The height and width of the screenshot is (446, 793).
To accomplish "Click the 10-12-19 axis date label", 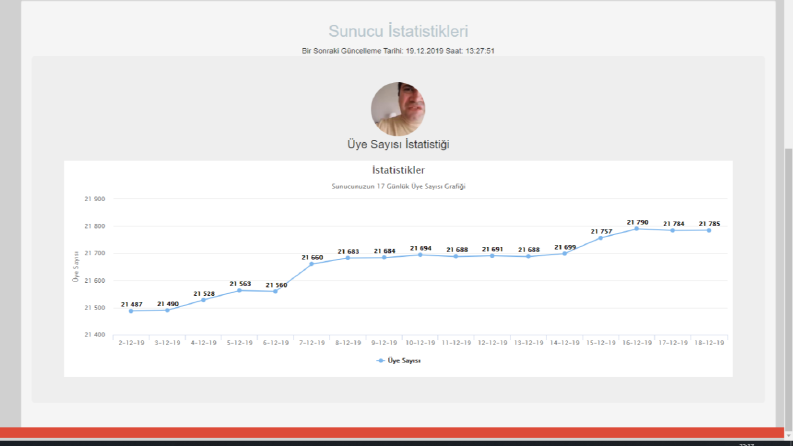I will 420,343.
